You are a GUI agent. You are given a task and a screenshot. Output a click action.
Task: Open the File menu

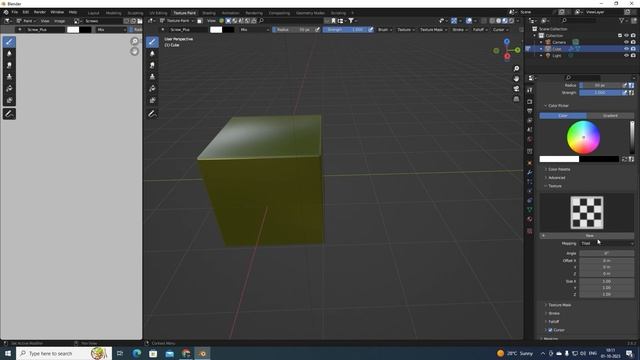[15, 12]
